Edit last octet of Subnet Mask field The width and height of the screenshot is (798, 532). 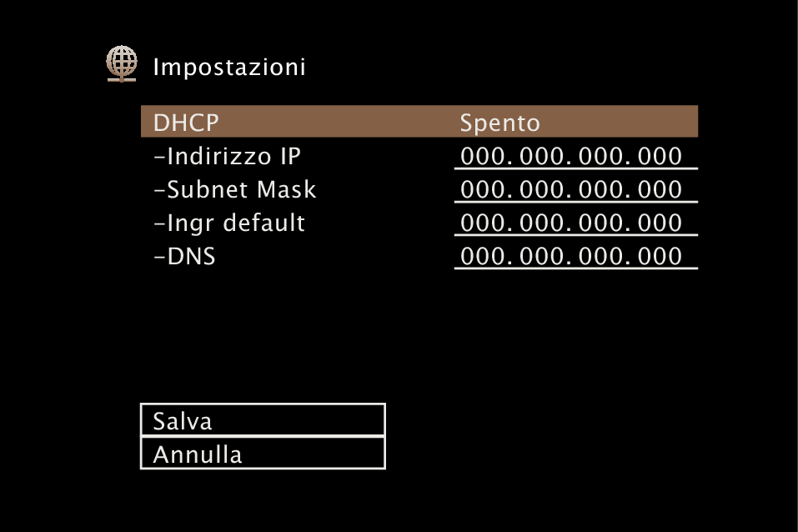pyautogui.click(x=660, y=189)
